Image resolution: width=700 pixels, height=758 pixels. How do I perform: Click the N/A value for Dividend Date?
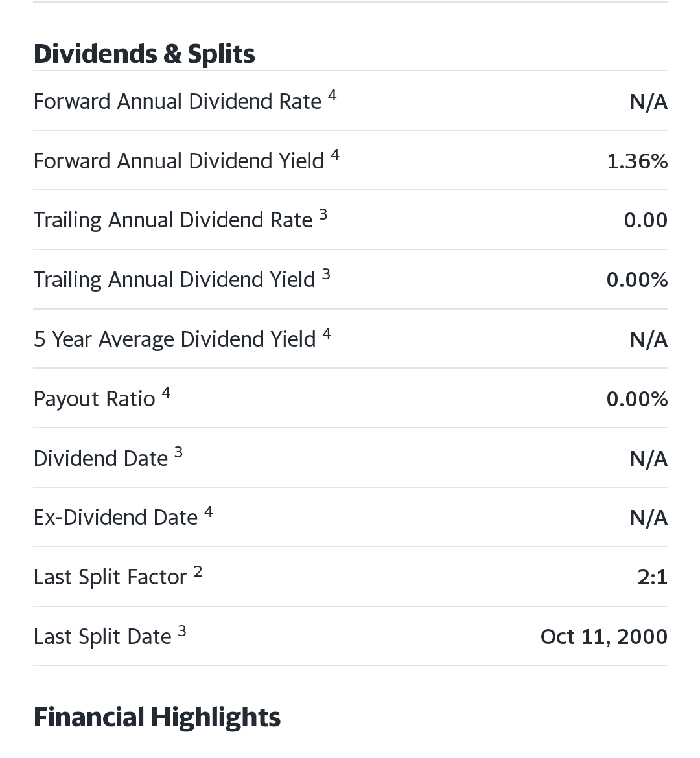coord(648,459)
